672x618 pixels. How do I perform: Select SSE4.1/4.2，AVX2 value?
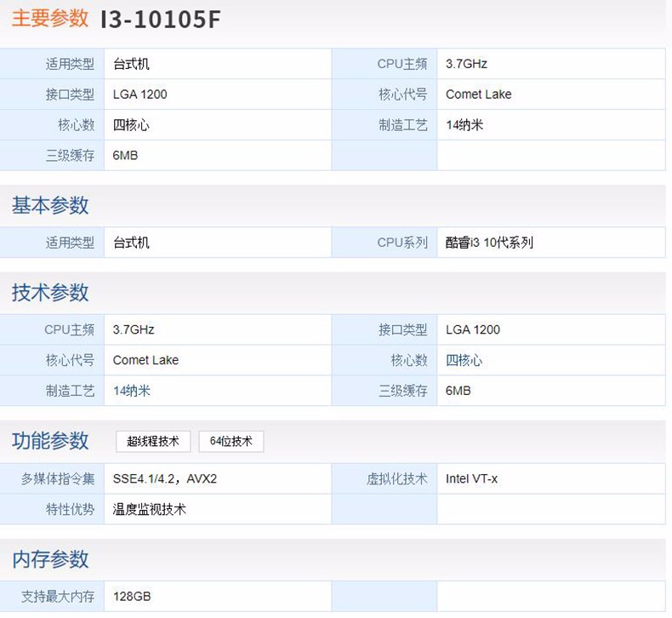pos(165,478)
